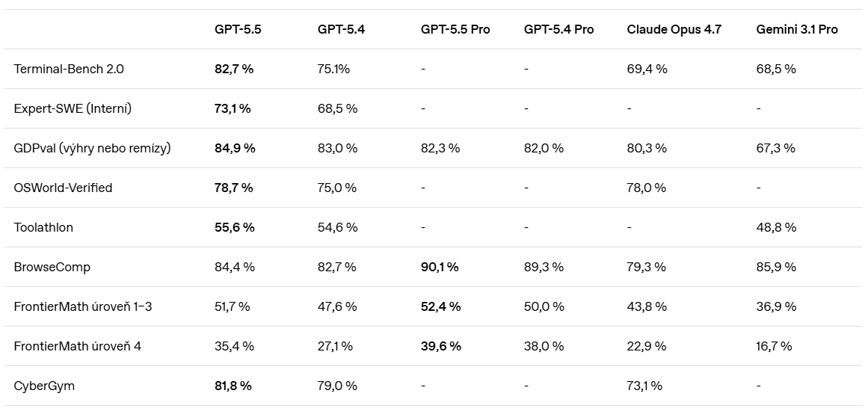Click the GPT-5.5 Pro column header
This screenshot has width=868, height=414.
point(455,29)
